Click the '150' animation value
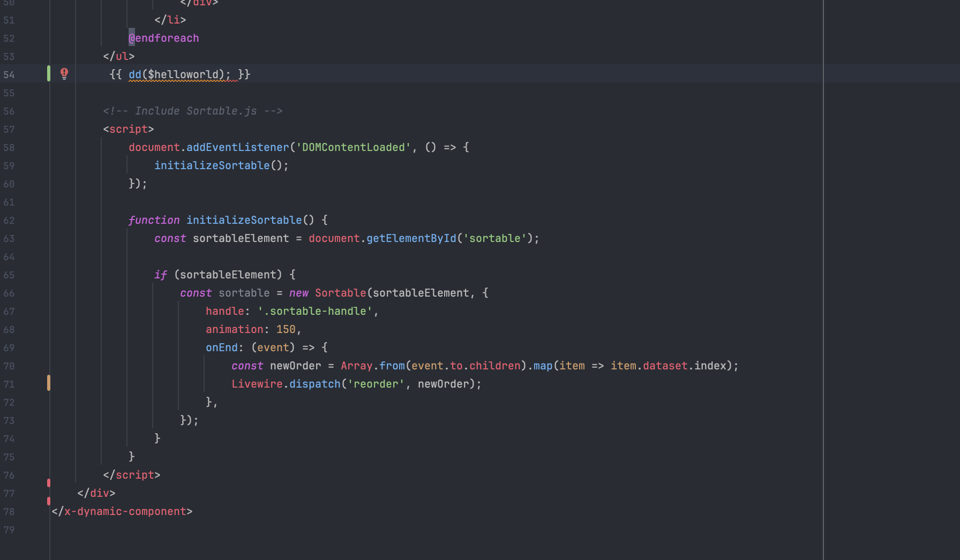 coord(286,329)
